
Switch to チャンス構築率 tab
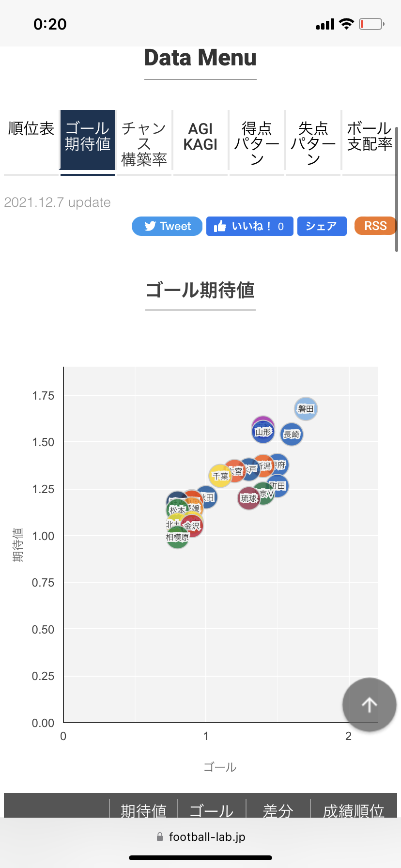[144, 143]
